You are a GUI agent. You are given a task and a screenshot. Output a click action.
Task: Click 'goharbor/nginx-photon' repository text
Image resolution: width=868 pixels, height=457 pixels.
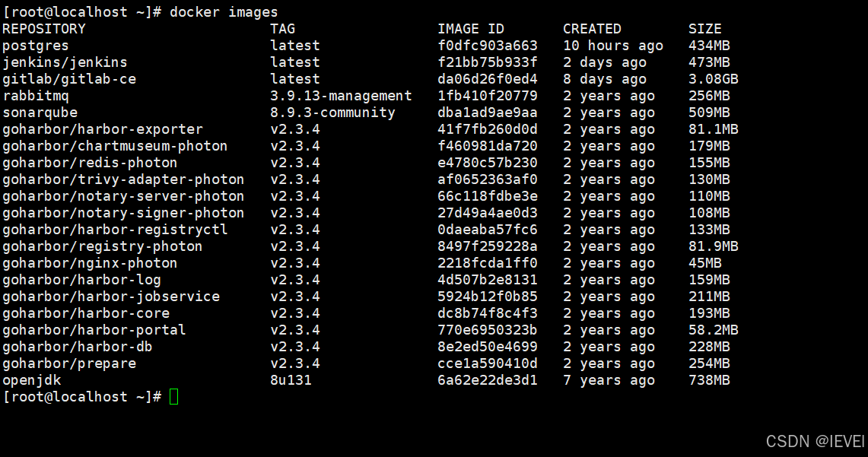(x=91, y=263)
